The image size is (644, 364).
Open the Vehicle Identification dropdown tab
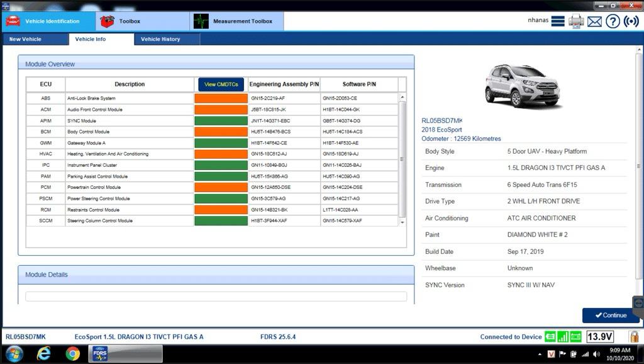pyautogui.click(x=48, y=21)
